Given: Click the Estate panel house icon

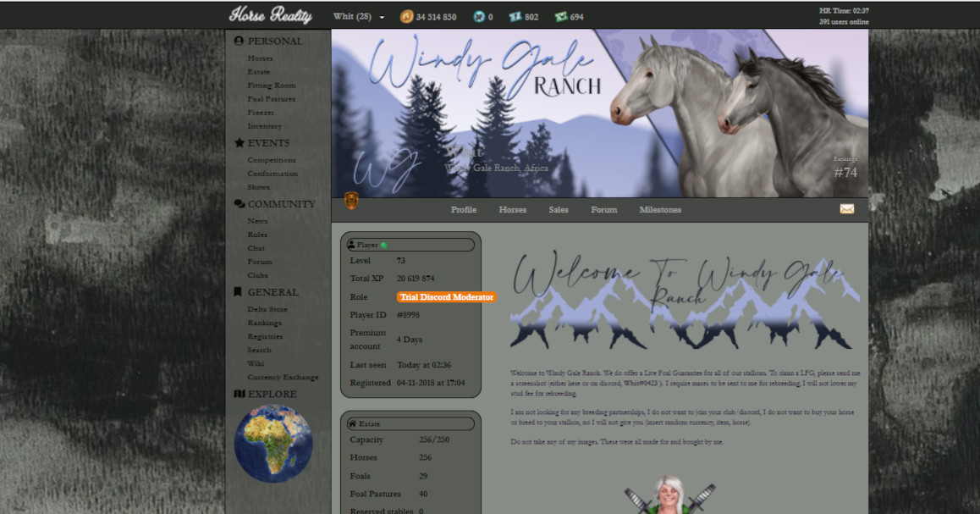Looking at the screenshot, I should 353,423.
